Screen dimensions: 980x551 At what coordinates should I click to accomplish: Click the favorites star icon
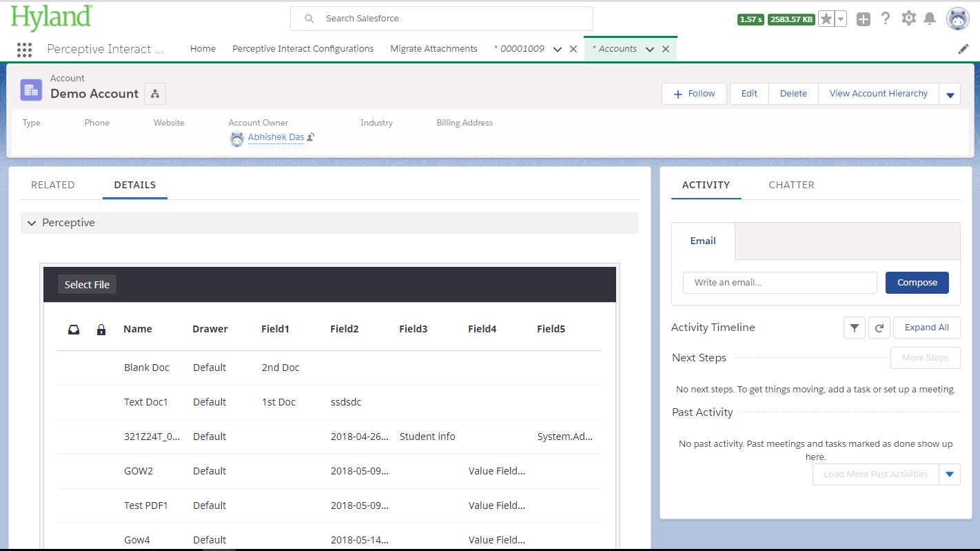[x=826, y=19]
